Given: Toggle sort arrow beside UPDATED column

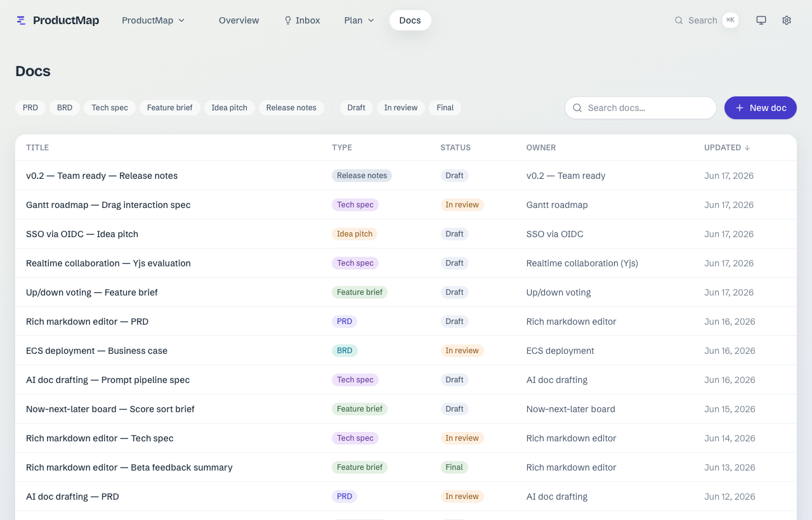Looking at the screenshot, I should coord(747,148).
